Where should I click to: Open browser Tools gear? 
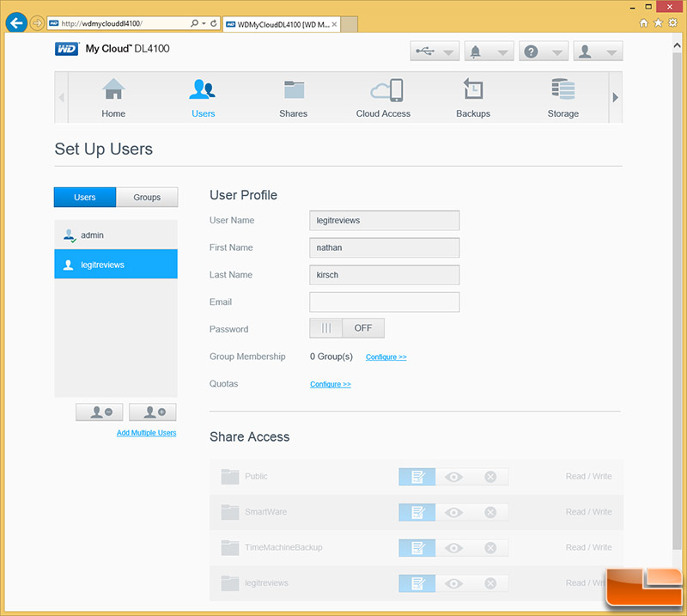tap(673, 23)
